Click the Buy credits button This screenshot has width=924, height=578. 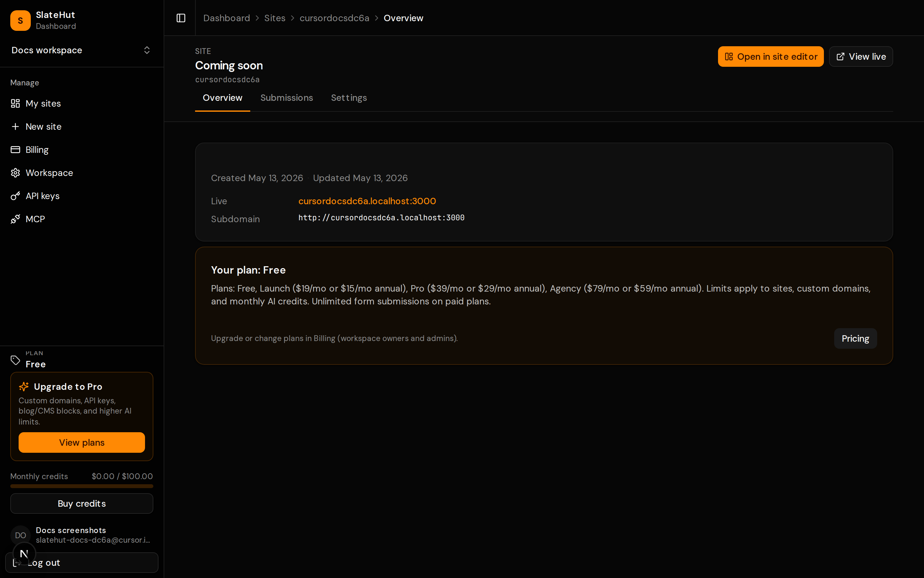(82, 504)
